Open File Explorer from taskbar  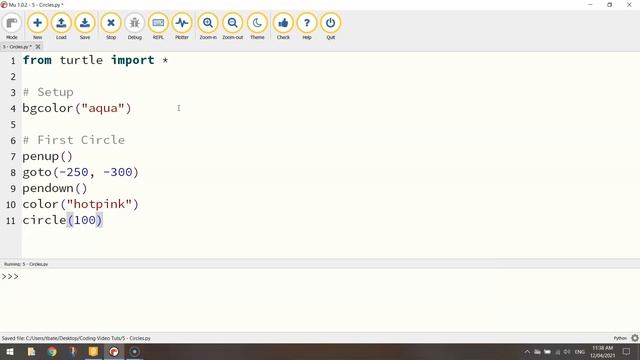point(31,351)
